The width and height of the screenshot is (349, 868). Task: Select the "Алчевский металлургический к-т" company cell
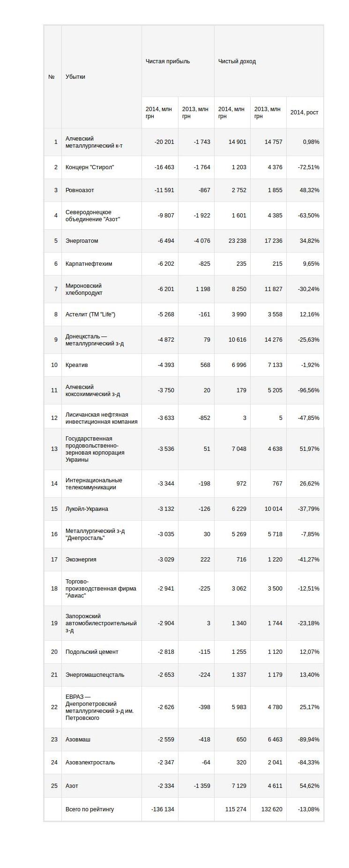94,142
